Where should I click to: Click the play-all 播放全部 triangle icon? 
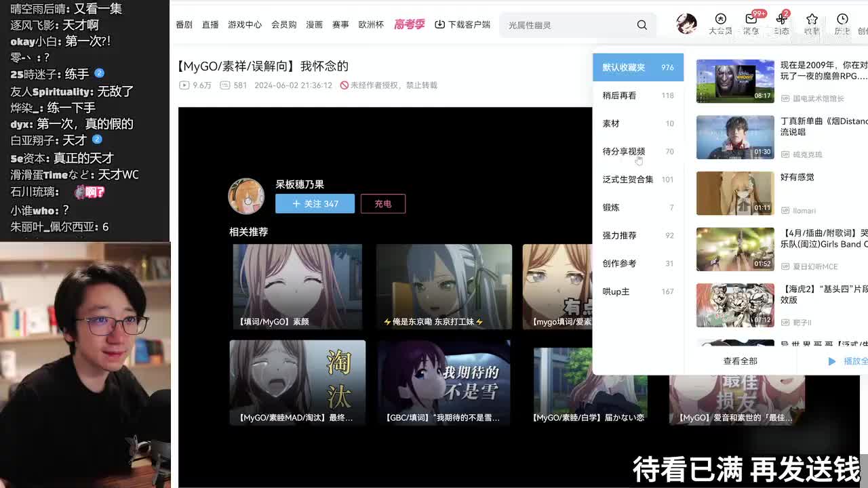pyautogui.click(x=831, y=361)
